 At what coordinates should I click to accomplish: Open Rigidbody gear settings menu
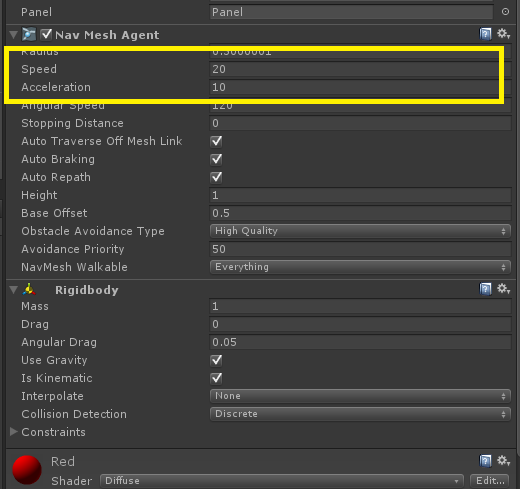point(503,289)
